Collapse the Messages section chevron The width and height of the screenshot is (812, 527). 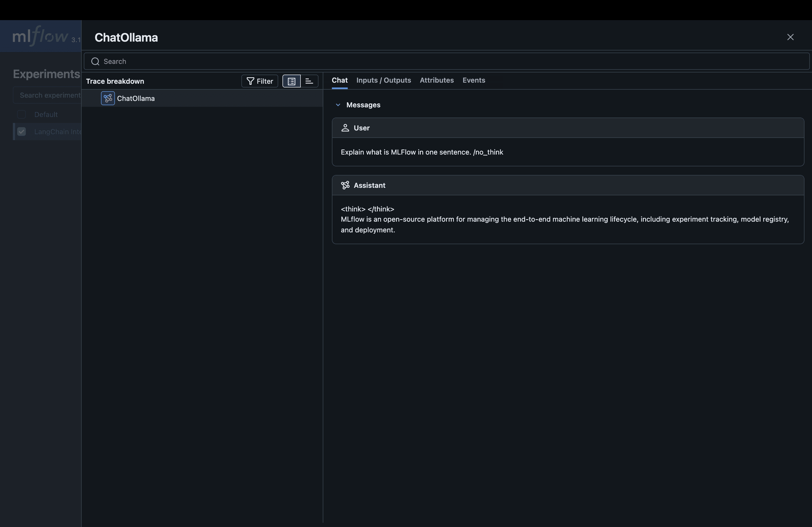[338, 105]
